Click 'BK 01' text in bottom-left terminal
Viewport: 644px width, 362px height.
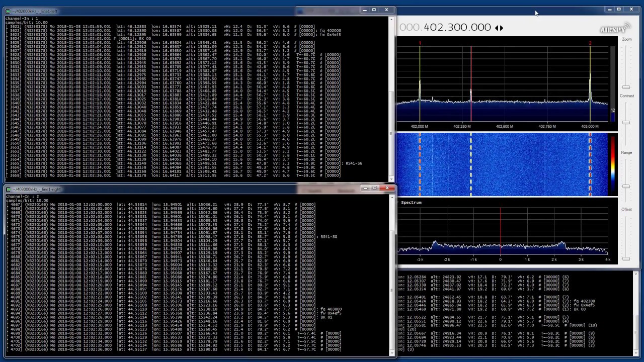[326, 317]
